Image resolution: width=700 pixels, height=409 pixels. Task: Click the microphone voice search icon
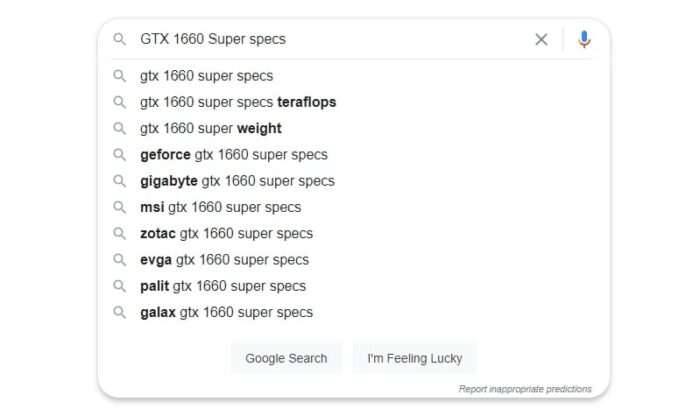pyautogui.click(x=584, y=39)
